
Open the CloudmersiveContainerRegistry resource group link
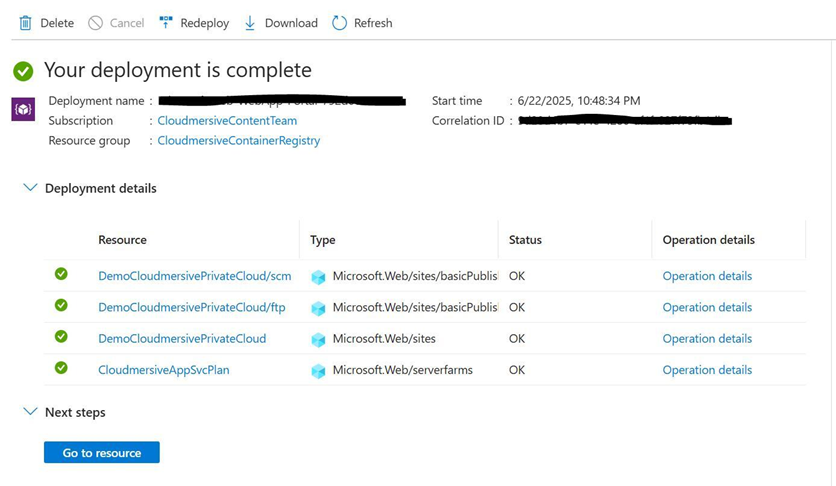click(239, 141)
